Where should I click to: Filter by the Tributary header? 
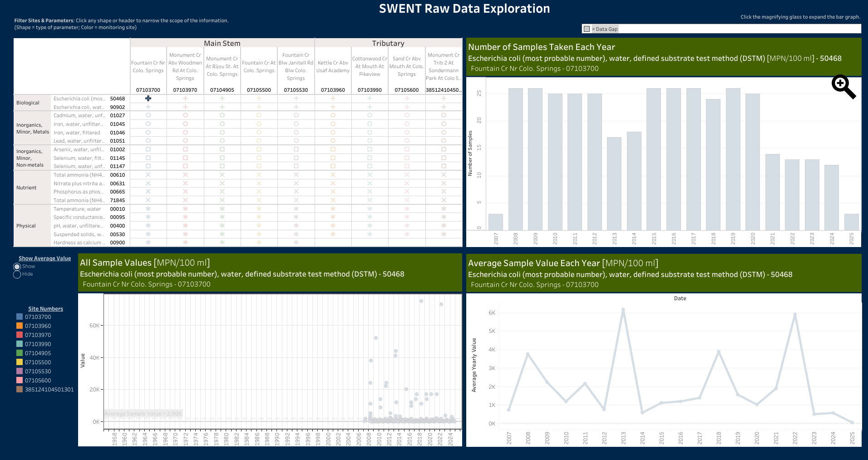click(x=388, y=43)
